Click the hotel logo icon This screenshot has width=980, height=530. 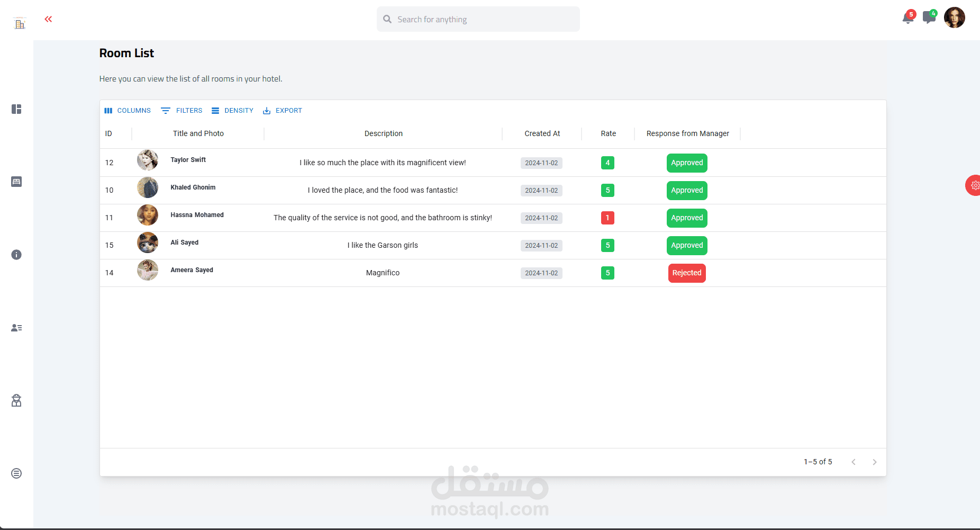[20, 23]
